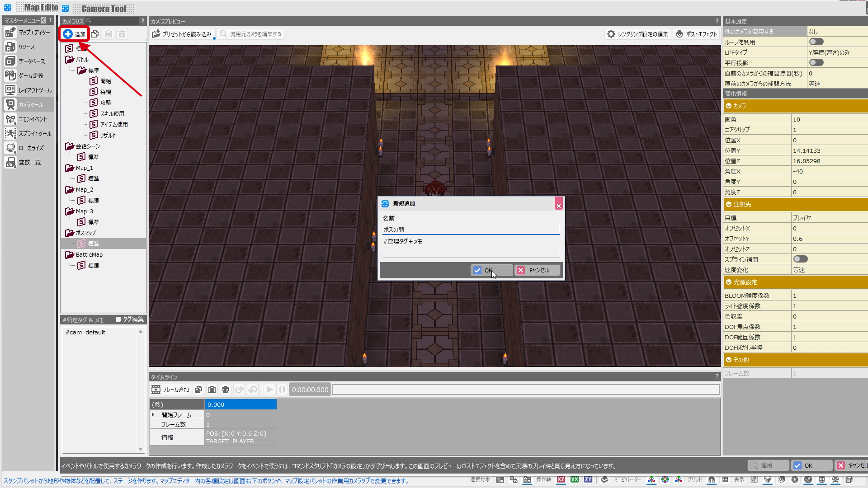The image size is (868, 488).
Task: Open the target (目標) プレイヤー dropdown
Action: tap(830, 218)
